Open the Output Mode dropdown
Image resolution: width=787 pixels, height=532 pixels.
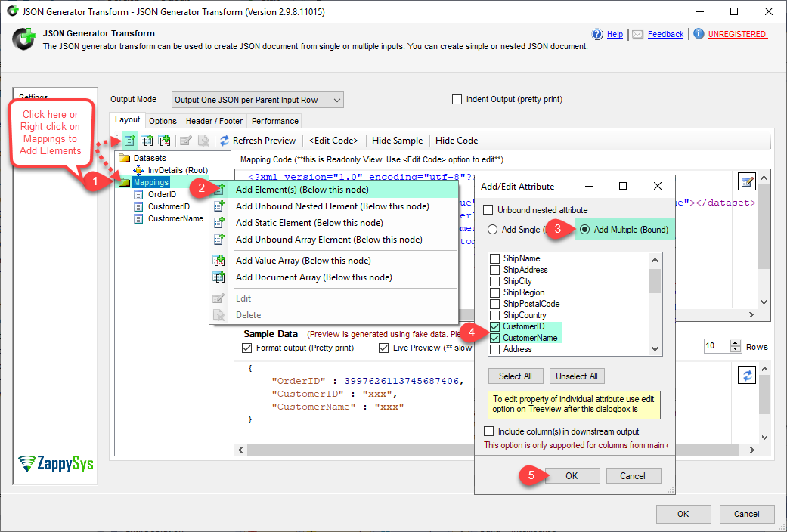pos(258,100)
